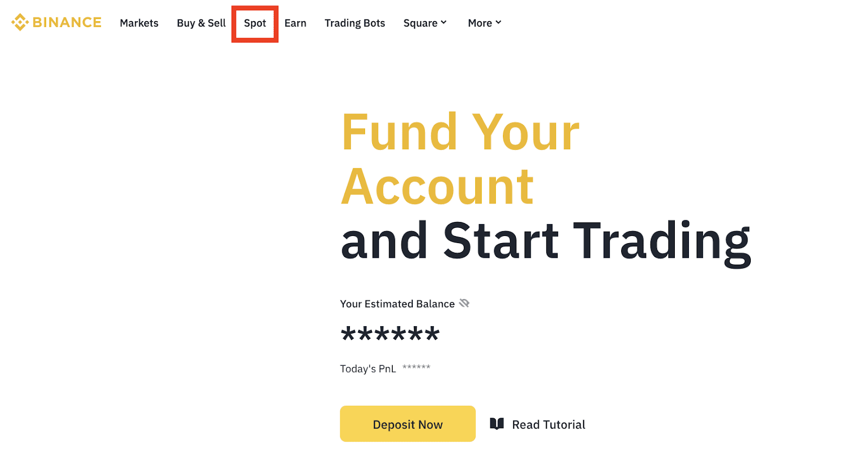Viewport: 868px width, 465px height.
Task: Go to Buy & Sell
Action: pos(201,23)
